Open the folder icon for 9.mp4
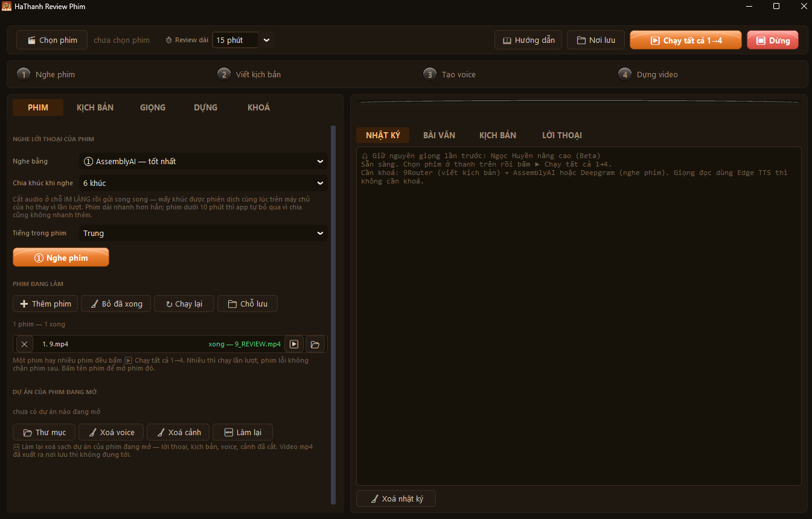Image resolution: width=812 pixels, height=519 pixels. tap(315, 344)
